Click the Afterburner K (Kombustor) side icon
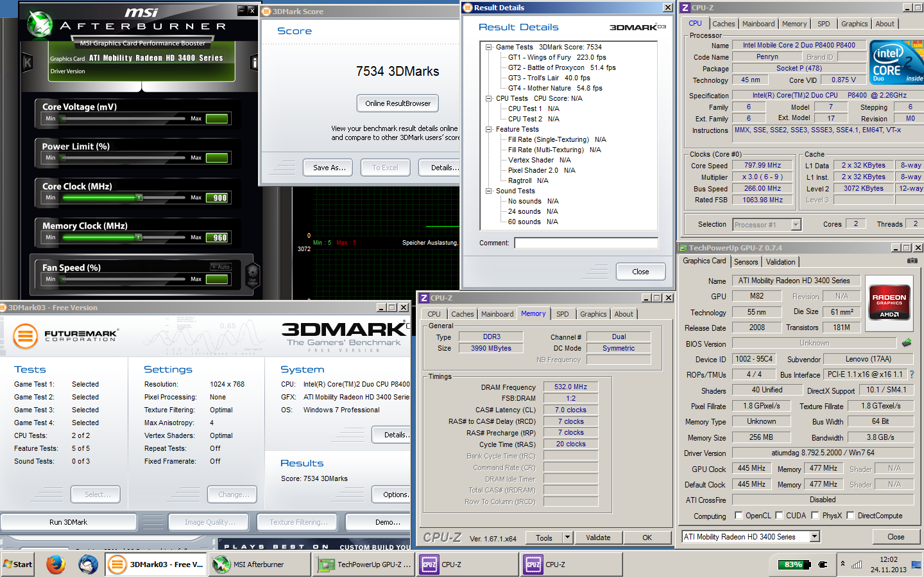This screenshot has width=924, height=578. tap(28, 62)
